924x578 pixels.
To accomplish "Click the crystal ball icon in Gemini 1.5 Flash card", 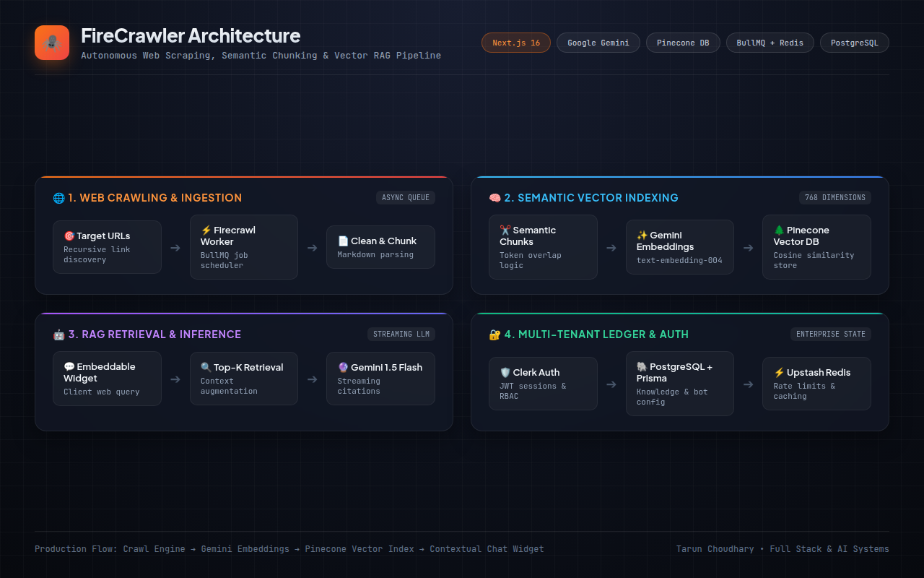I will point(343,368).
